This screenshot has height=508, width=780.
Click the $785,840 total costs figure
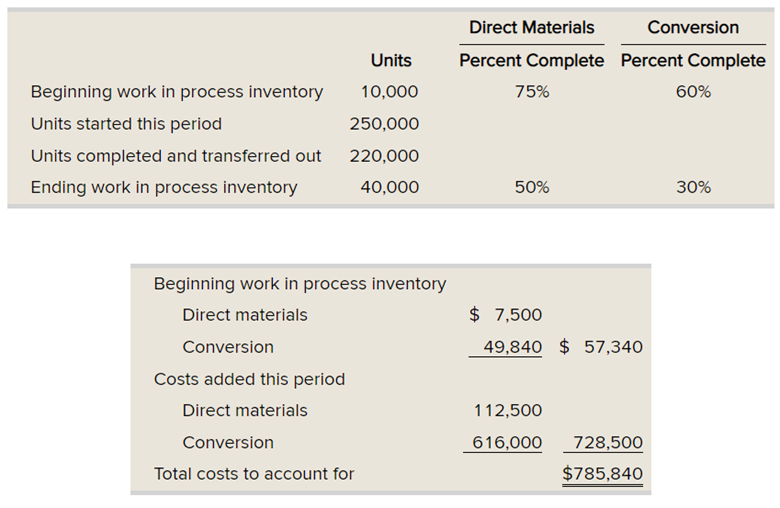pyautogui.click(x=603, y=474)
